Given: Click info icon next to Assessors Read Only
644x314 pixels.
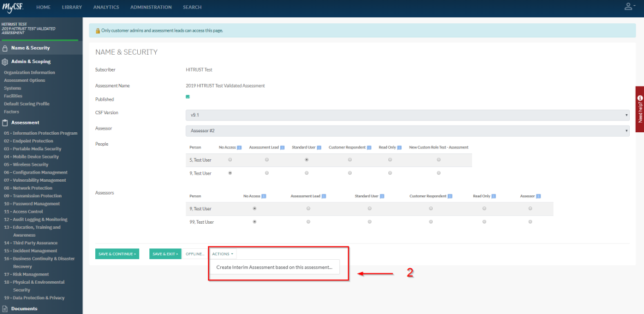Looking at the screenshot, I should (x=494, y=197).
